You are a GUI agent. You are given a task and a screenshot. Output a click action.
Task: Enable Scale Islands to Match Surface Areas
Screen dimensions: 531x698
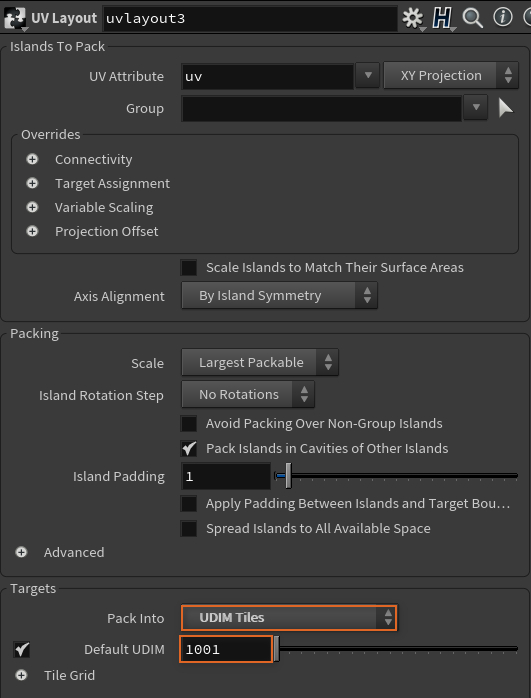[189, 268]
